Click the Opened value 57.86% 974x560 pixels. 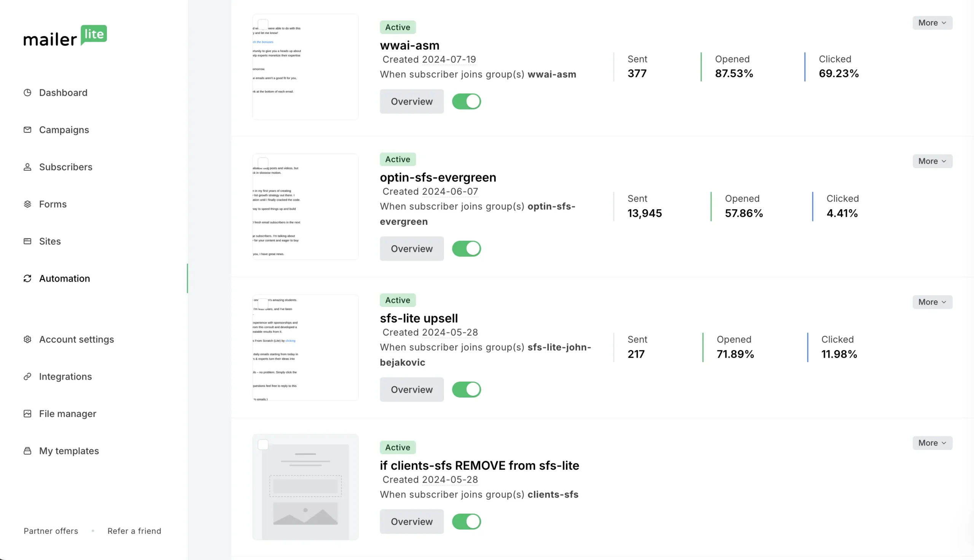[x=744, y=213]
